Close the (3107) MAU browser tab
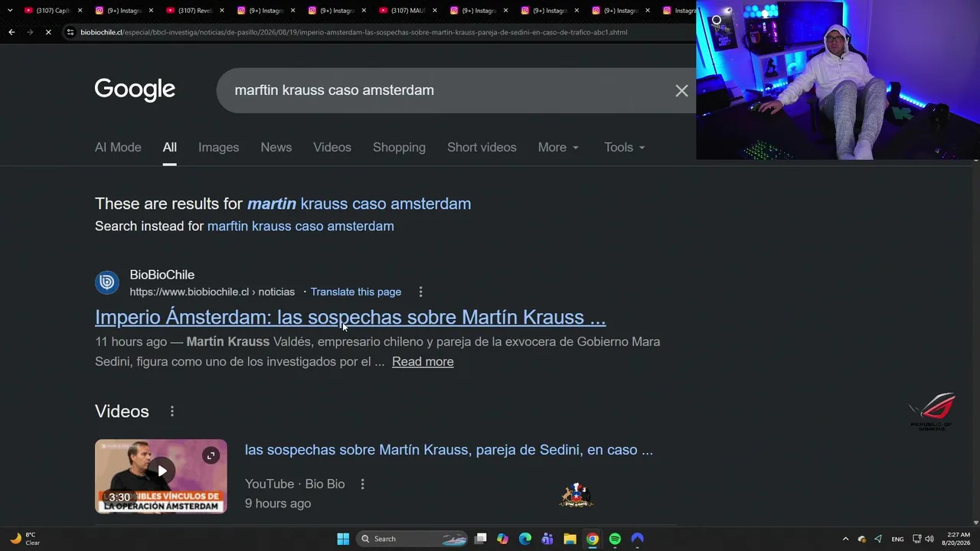The width and height of the screenshot is (980, 551). [x=433, y=11]
